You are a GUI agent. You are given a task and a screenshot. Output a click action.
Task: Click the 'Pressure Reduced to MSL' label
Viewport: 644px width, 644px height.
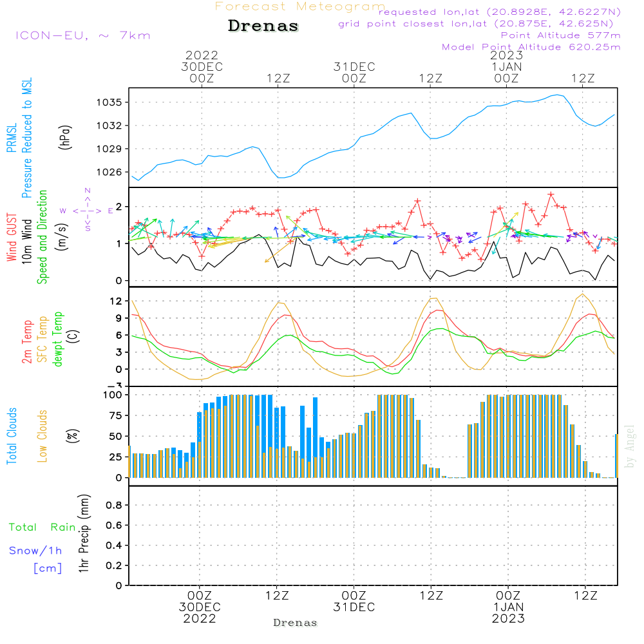pos(26,138)
